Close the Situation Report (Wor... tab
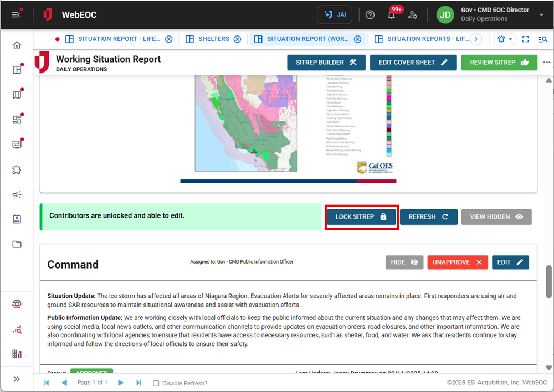This screenshot has width=554, height=392. tap(357, 39)
